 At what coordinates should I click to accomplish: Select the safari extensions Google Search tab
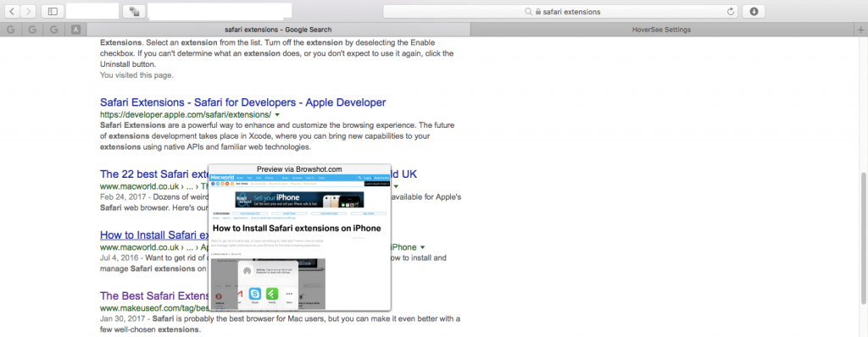[278, 30]
